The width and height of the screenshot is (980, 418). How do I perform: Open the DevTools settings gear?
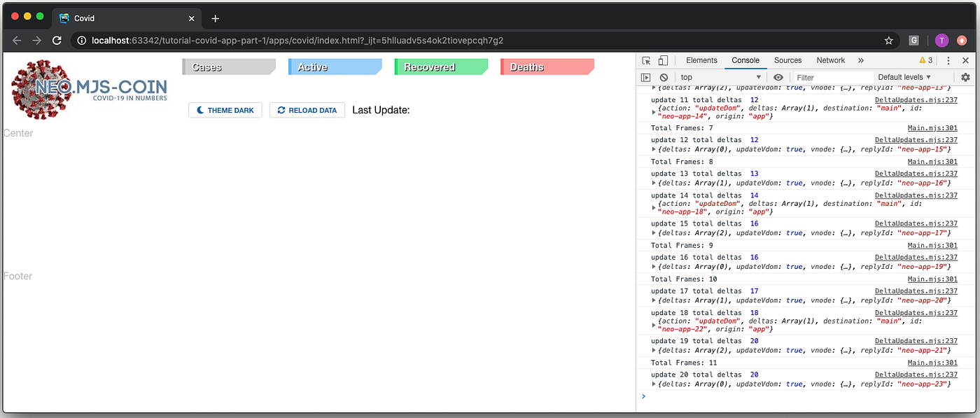(966, 77)
